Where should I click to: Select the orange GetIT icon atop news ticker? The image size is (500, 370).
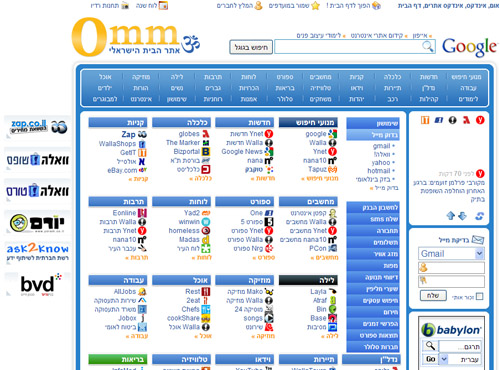click(425, 120)
